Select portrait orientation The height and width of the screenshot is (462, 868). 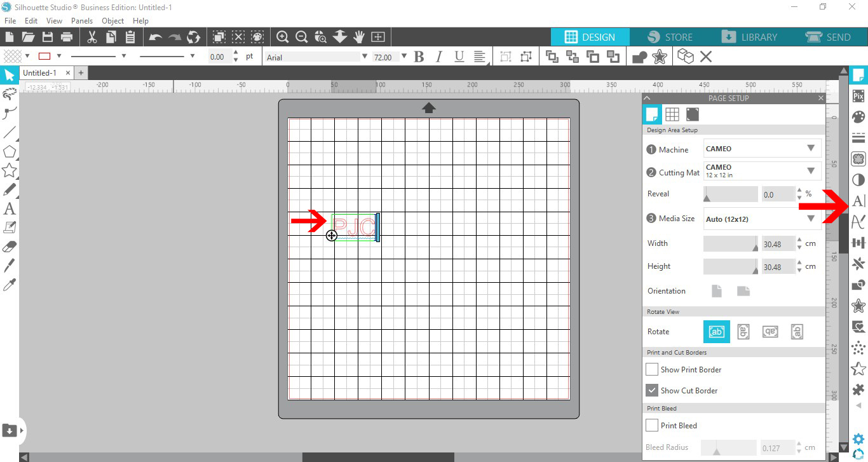point(717,291)
